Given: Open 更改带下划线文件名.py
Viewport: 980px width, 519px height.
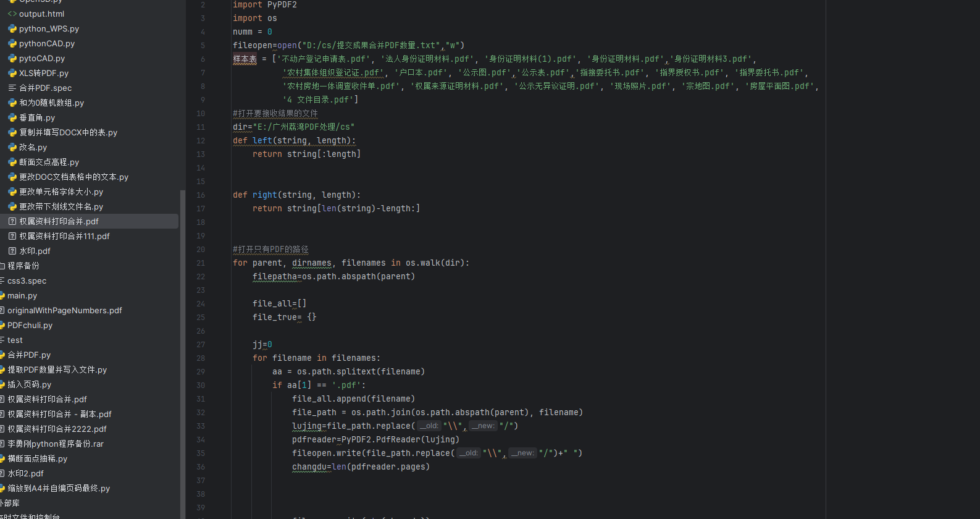Looking at the screenshot, I should click(x=61, y=206).
